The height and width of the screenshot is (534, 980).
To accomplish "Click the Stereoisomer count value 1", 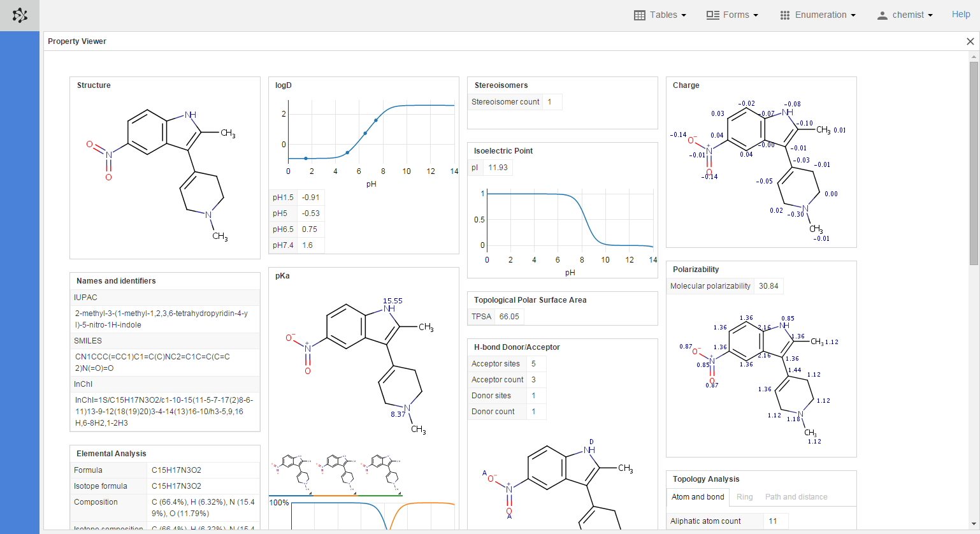I will point(550,102).
